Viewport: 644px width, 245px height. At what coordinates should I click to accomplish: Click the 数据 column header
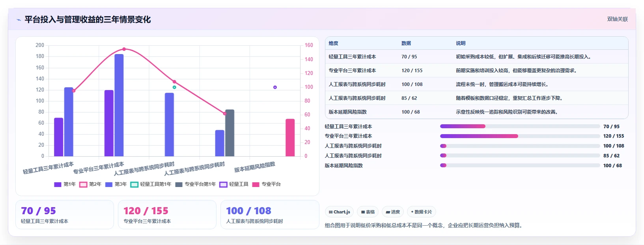[x=406, y=43]
